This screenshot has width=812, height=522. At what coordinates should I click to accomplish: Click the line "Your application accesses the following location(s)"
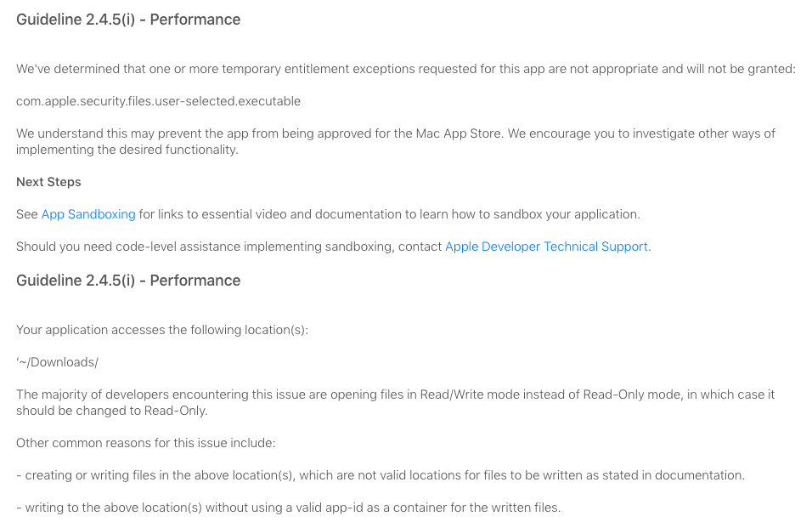tap(162, 330)
